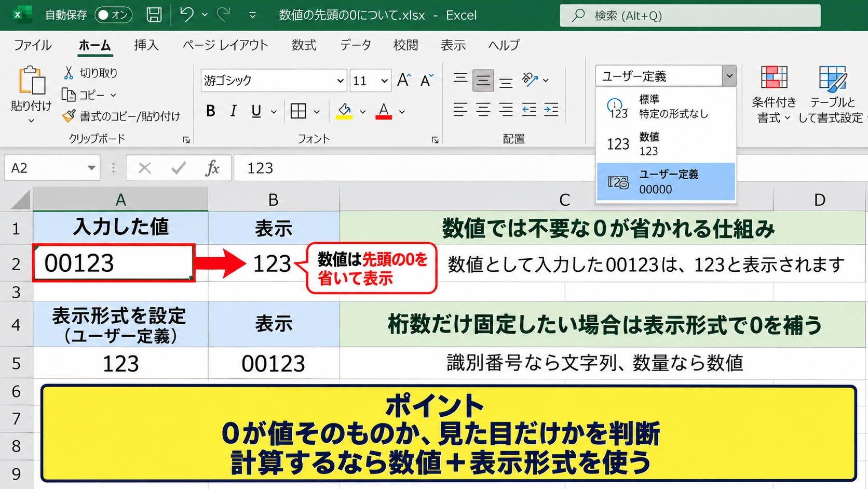
Task: Toggle center horizontal text alignment
Action: point(483,110)
